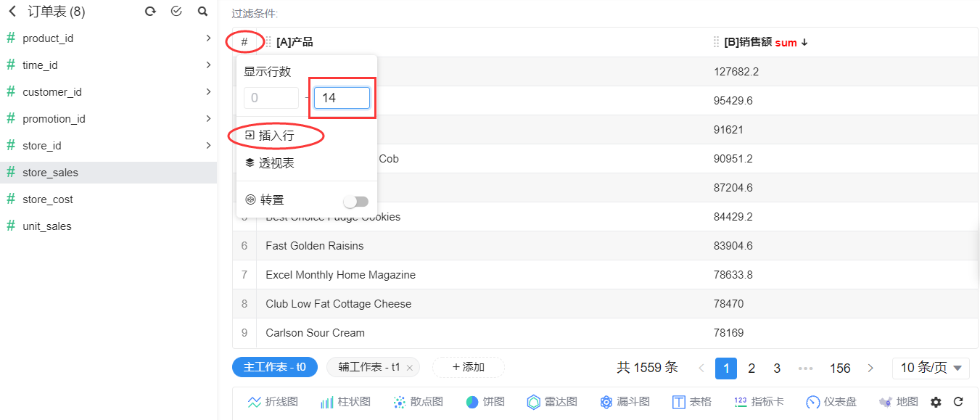980x420 pixels.
Task: Go to the next page arrow
Action: coord(870,368)
